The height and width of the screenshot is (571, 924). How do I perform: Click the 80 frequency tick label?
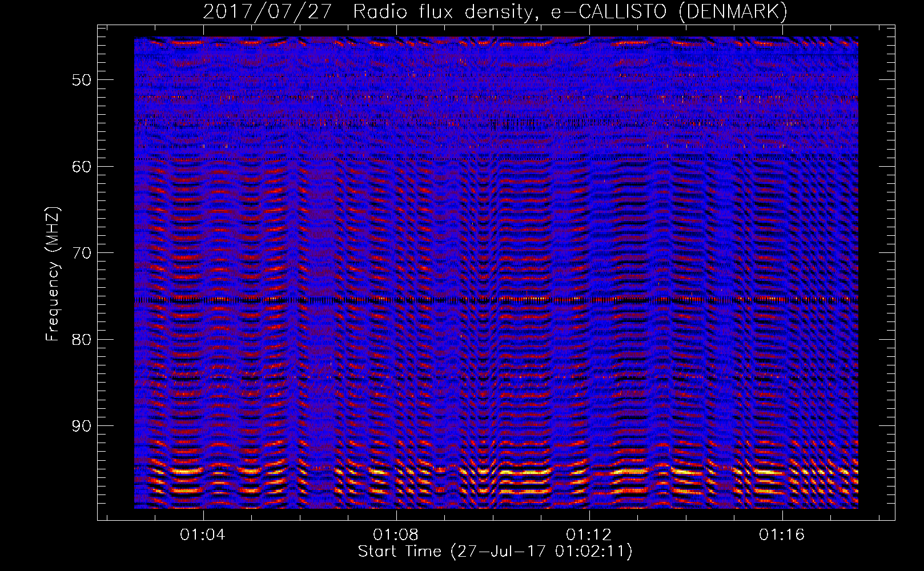click(x=81, y=340)
